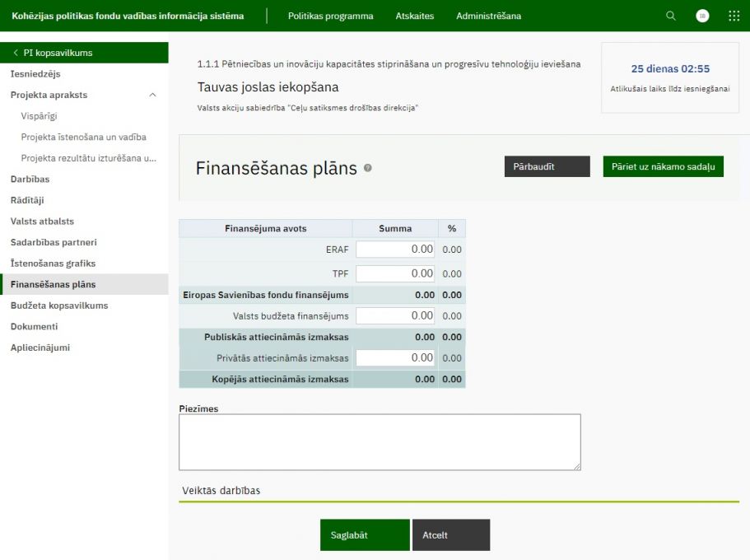
Task: Click in the Piezīmes text area
Action: pos(380,442)
